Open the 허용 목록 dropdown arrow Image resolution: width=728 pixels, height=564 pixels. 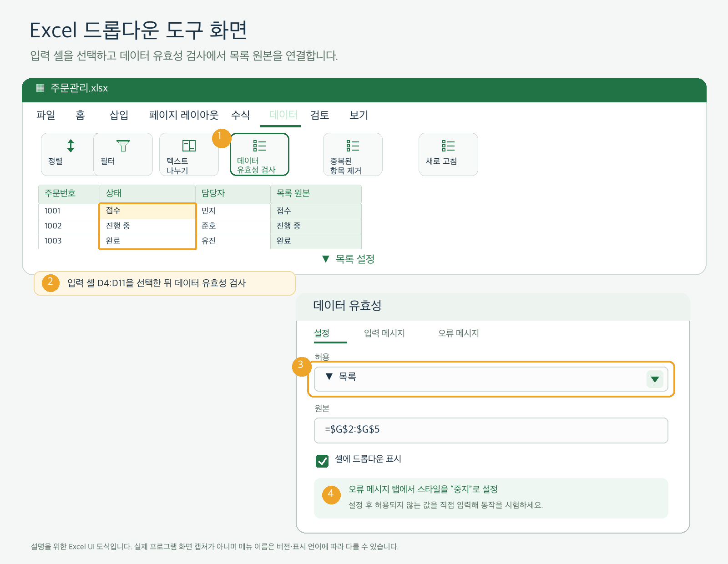tap(655, 379)
